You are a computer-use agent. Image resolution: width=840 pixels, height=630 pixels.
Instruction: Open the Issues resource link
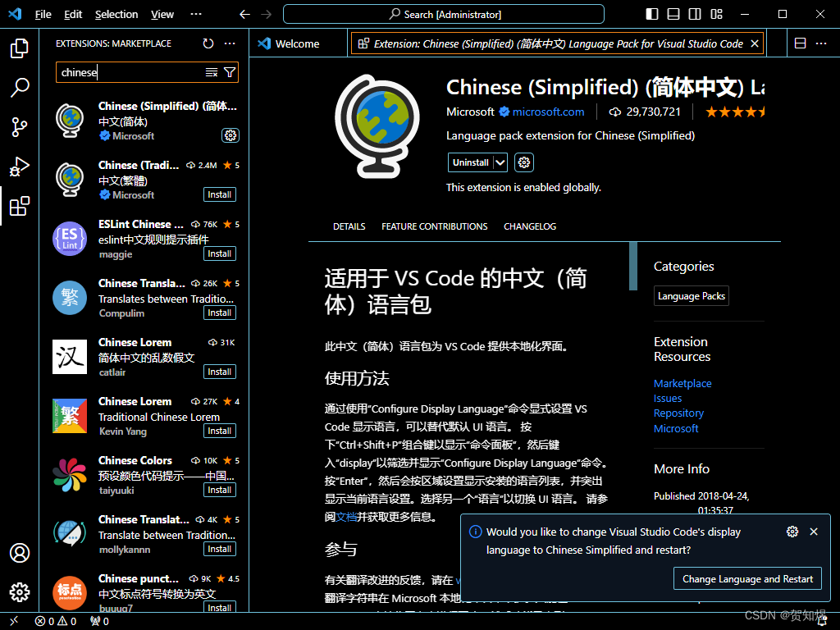click(x=668, y=398)
